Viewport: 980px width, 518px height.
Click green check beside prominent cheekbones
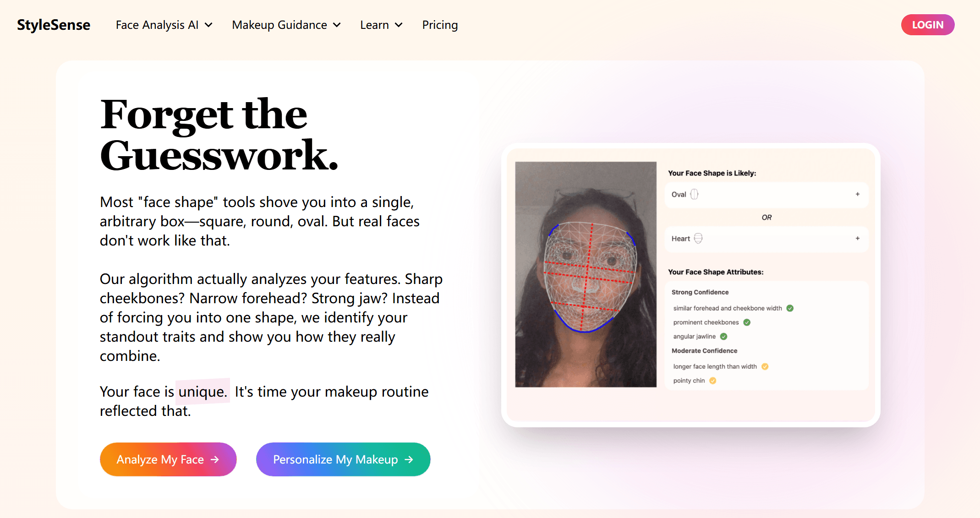point(747,322)
